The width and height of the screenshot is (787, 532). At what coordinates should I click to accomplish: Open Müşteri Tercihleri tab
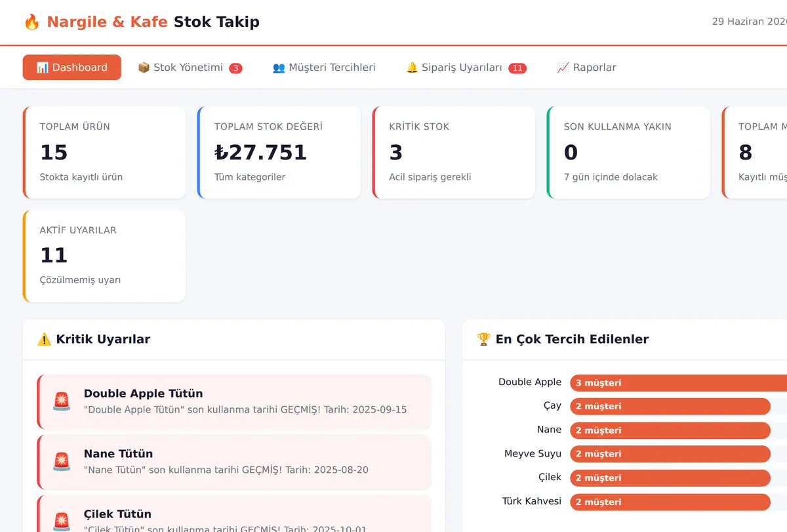point(324,68)
